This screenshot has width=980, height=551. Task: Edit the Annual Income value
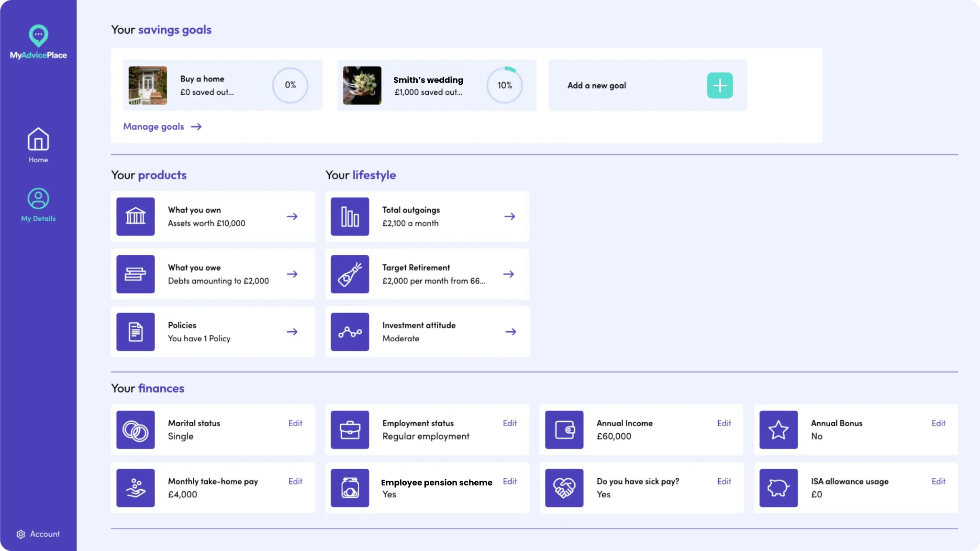[724, 423]
